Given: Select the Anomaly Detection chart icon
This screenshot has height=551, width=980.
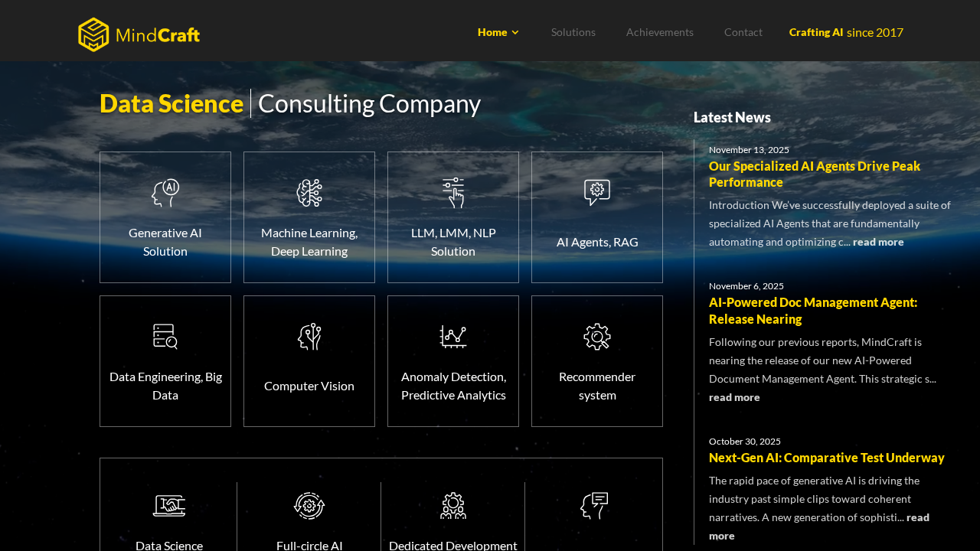Looking at the screenshot, I should coord(453,337).
